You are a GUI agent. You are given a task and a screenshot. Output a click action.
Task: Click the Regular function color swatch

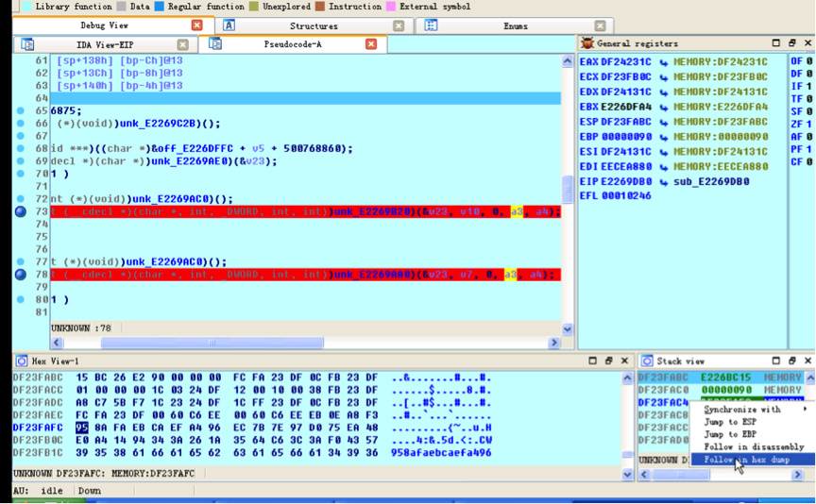point(160,7)
